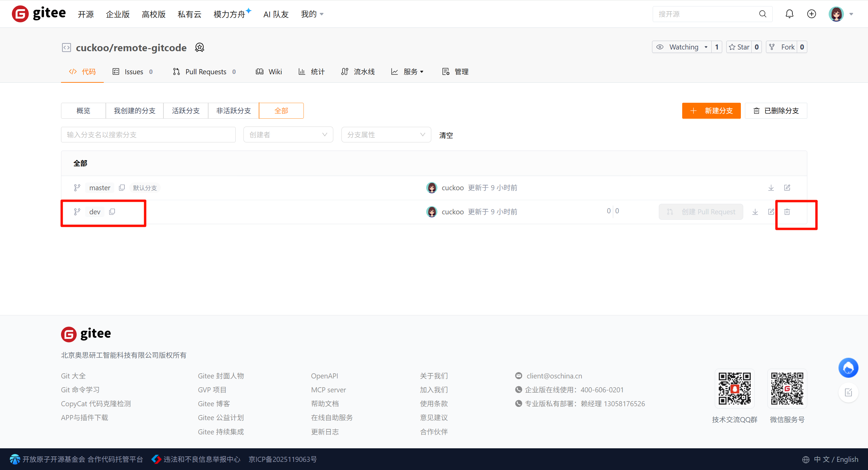The image size is (868, 470).
Task: Click the plus create-new icon in header
Action: point(811,14)
